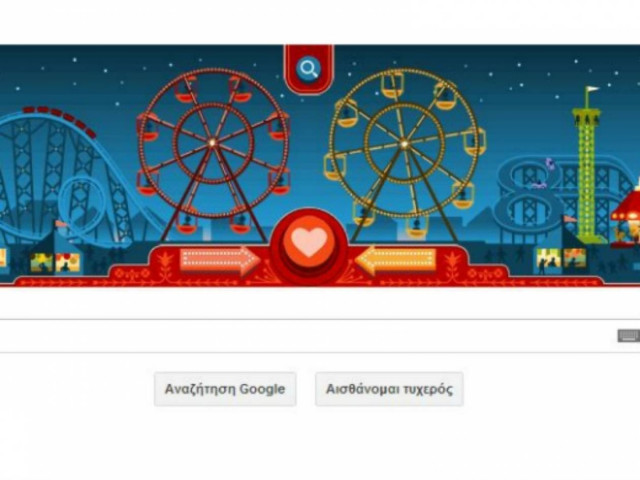Click the green drop tower with flag
This screenshot has width=640, height=480.
click(587, 164)
